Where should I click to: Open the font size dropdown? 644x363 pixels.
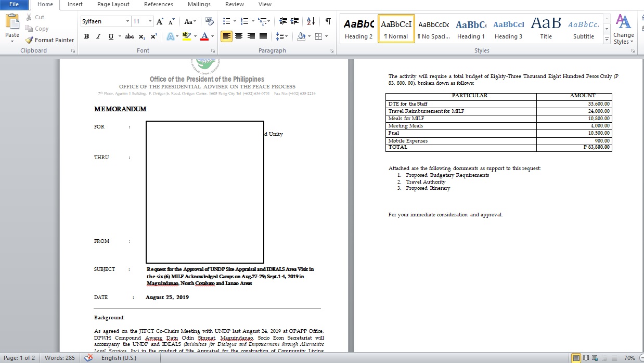pos(150,21)
